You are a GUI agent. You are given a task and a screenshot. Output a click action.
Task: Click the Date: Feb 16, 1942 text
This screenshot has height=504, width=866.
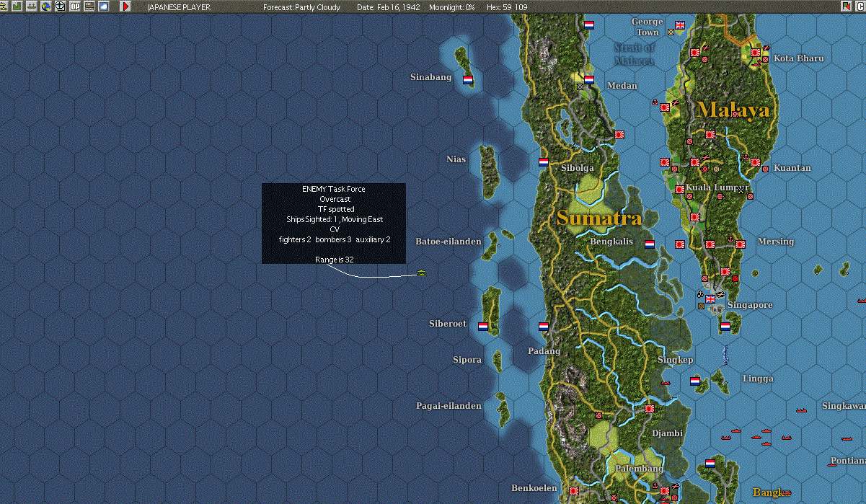(389, 6)
